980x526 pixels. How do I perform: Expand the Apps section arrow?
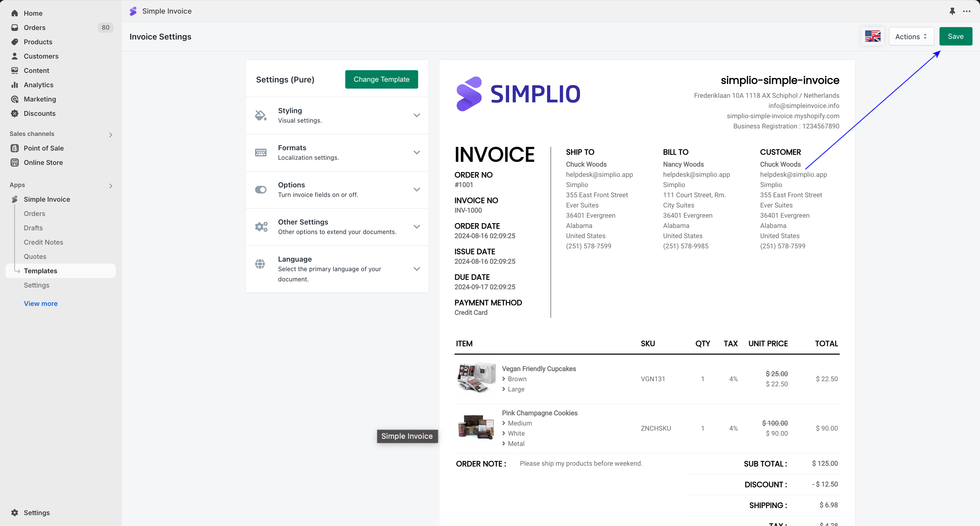(111, 186)
